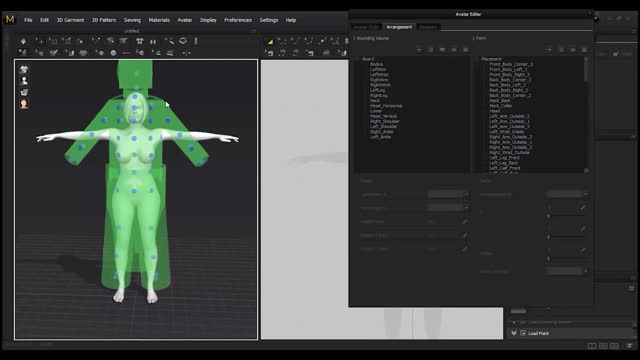Viewport: 640px width, 360px height.
Task: Open the first dropdown in Bounding Volume properties
Action: tap(448, 194)
